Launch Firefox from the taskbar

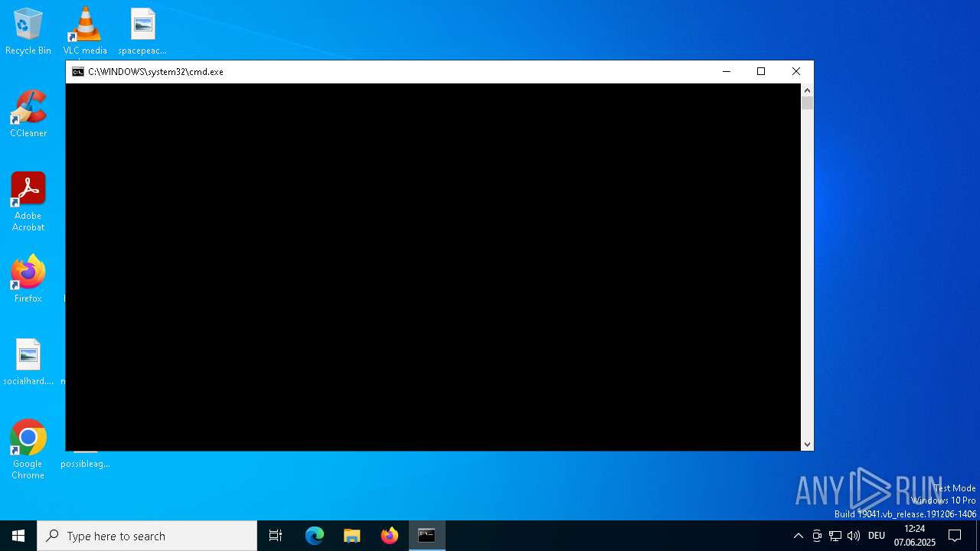click(x=390, y=536)
